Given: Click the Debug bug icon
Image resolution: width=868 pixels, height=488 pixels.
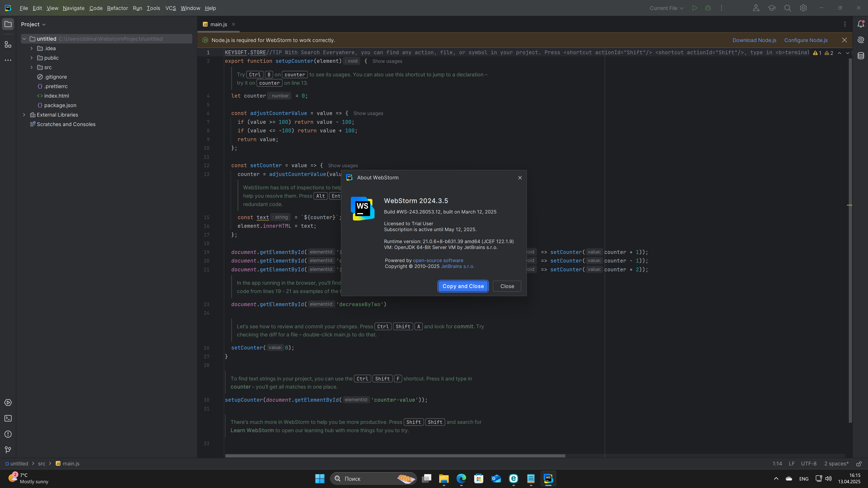Looking at the screenshot, I should tap(708, 8).
